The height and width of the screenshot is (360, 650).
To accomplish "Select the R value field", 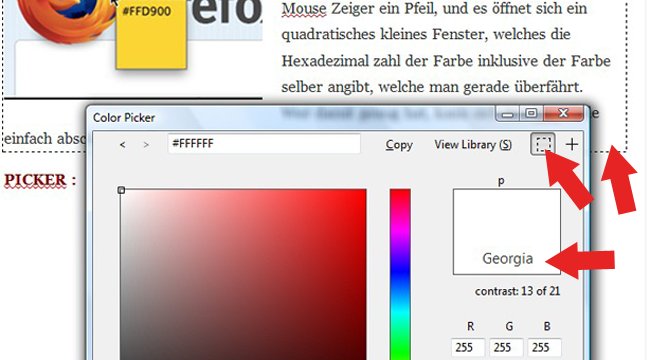I will click(468, 347).
